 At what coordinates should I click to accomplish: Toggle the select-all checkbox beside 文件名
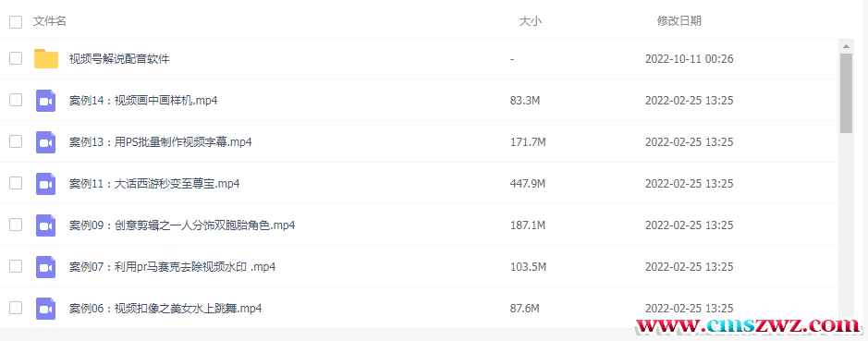pyautogui.click(x=16, y=22)
